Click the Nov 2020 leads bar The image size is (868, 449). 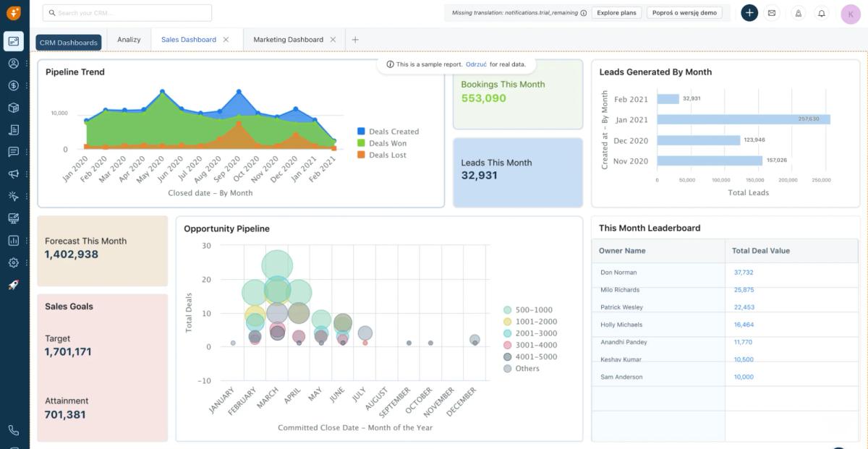point(710,161)
